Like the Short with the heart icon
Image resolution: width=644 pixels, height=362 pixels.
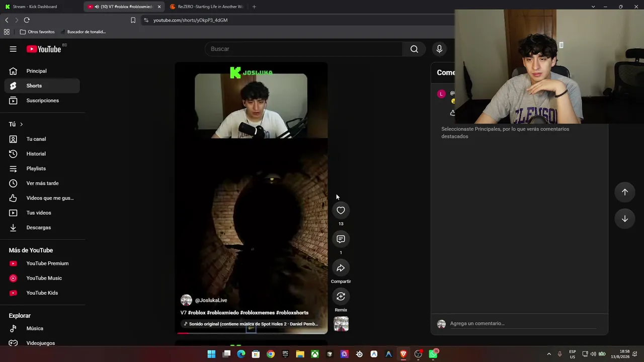pyautogui.click(x=341, y=210)
